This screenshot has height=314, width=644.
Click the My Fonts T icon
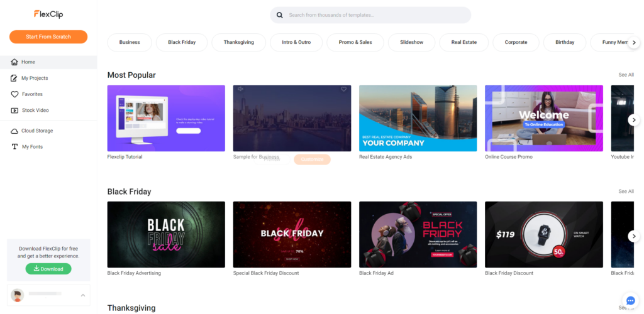14,147
